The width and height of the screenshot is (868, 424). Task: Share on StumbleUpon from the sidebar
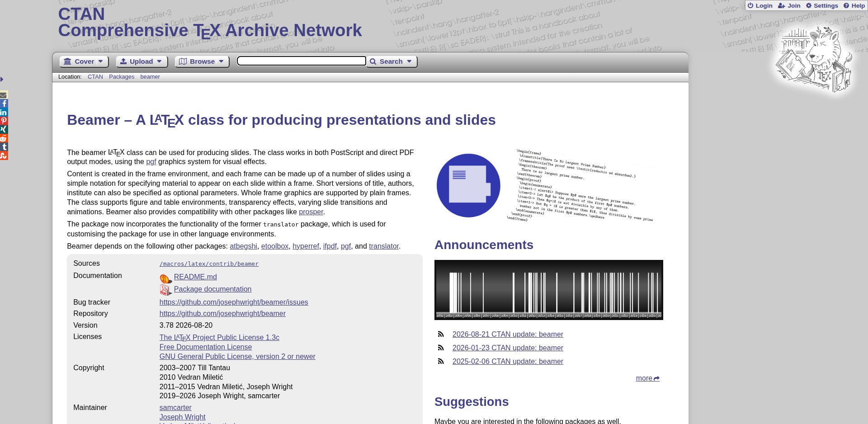[4, 155]
